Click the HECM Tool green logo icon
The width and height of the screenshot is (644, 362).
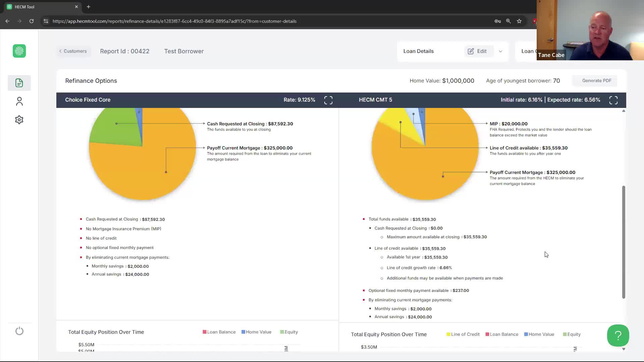point(19,51)
